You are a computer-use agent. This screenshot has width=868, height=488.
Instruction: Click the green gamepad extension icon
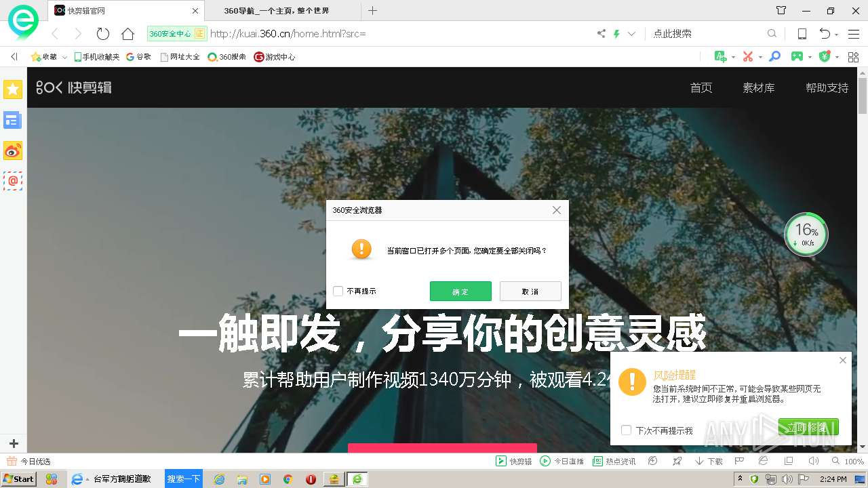(x=797, y=57)
